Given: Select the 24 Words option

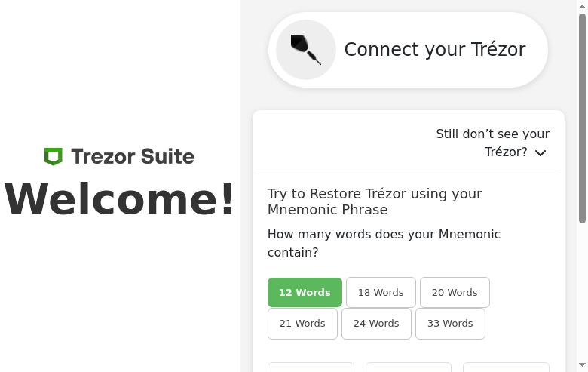Looking at the screenshot, I should click(x=376, y=323).
